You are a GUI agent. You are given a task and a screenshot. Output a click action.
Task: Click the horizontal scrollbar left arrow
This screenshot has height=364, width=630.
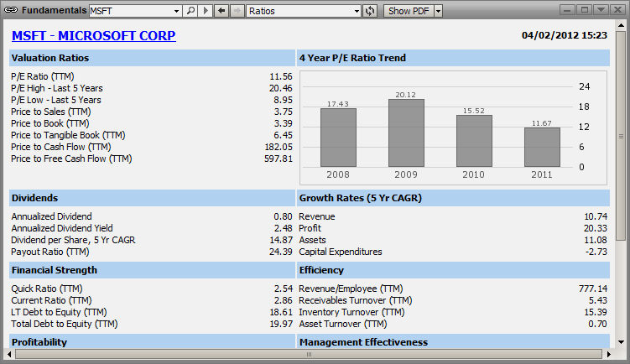tap(9, 355)
